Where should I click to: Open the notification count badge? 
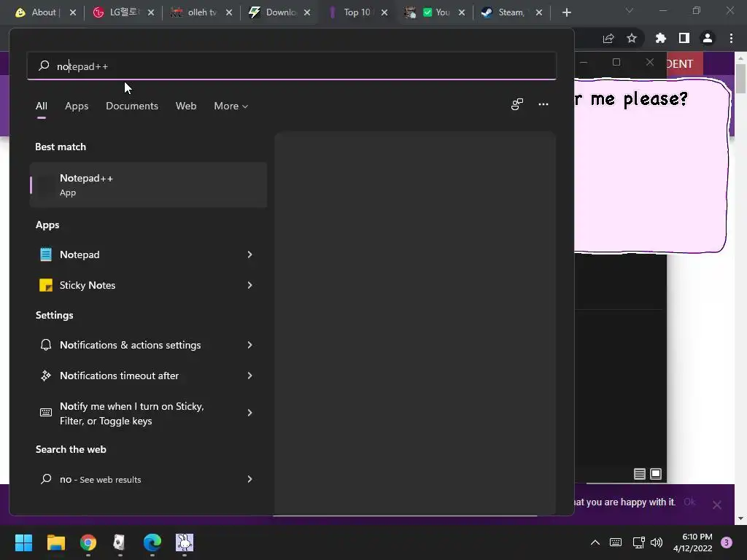point(727,542)
